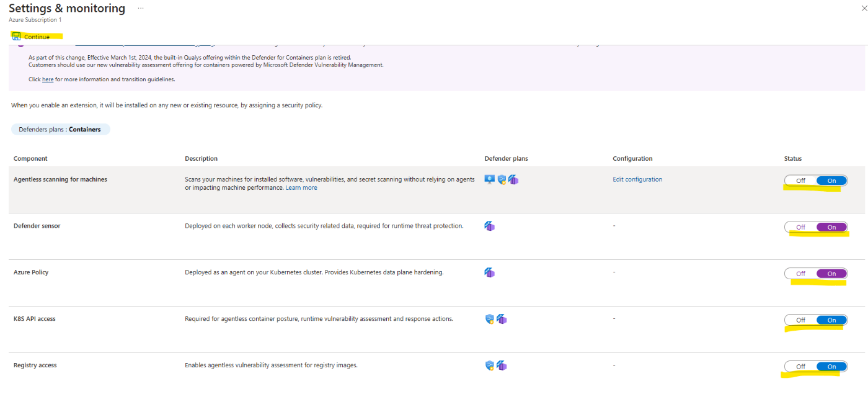Close the Settings & monitoring pane
The image size is (868, 394).
[864, 9]
